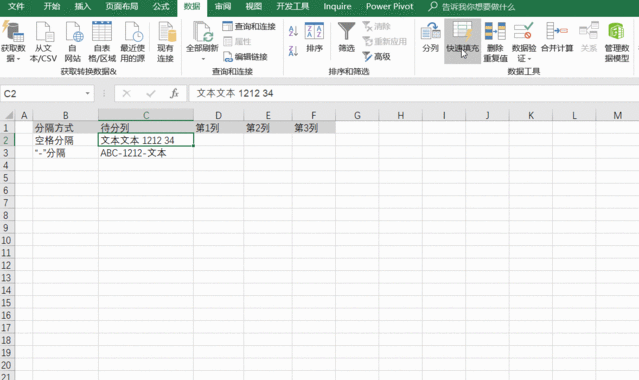
Task: Open Recent Sources (最近使用的源)
Action: click(133, 42)
